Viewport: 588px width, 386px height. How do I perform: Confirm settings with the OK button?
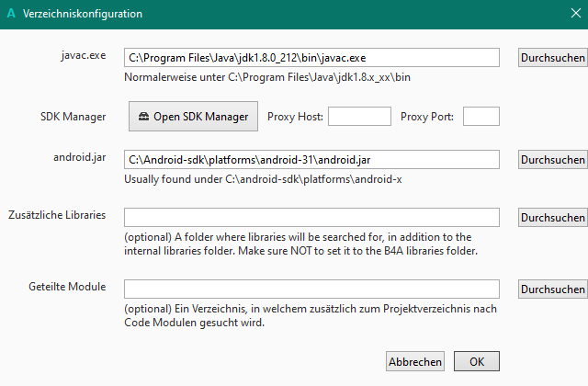point(477,361)
